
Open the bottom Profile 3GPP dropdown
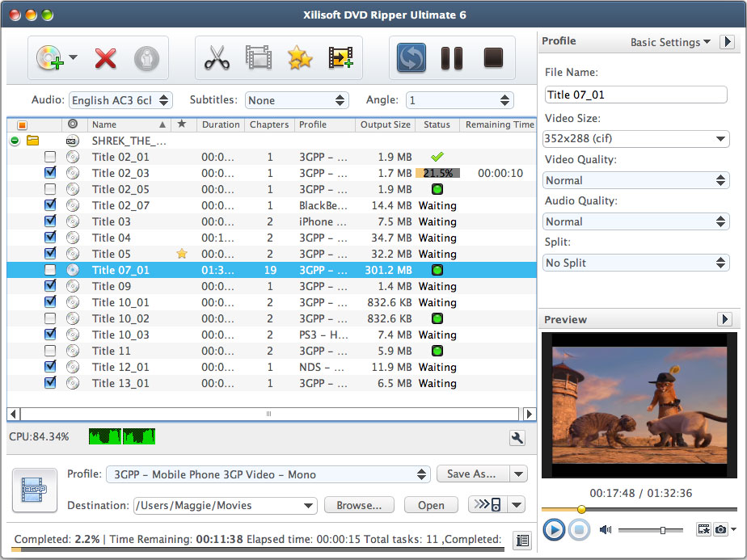coord(268,474)
